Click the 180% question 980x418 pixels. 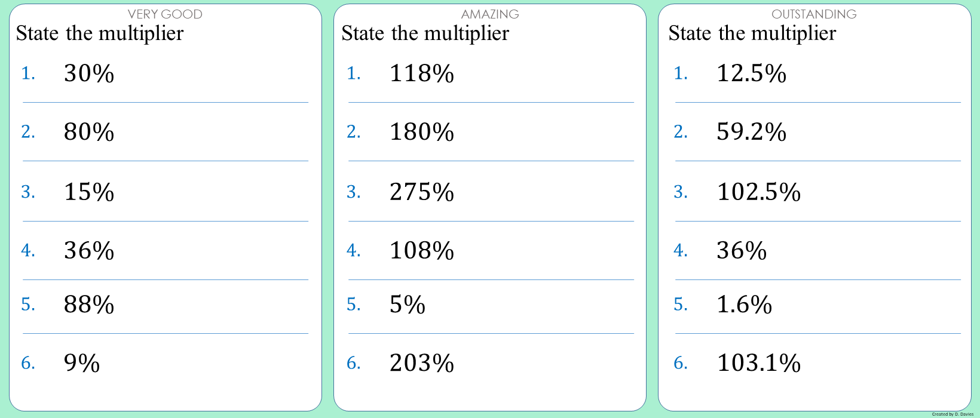click(x=422, y=132)
